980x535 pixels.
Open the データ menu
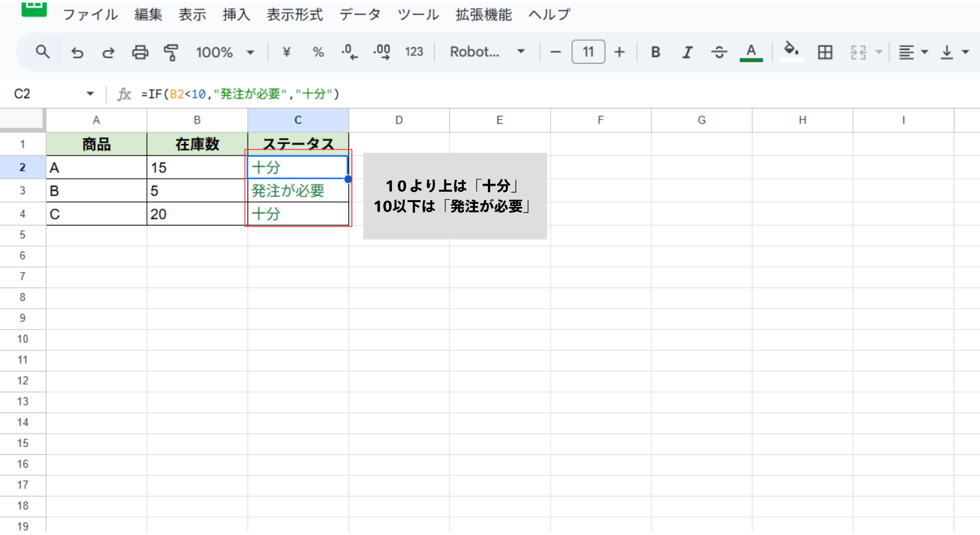[360, 15]
